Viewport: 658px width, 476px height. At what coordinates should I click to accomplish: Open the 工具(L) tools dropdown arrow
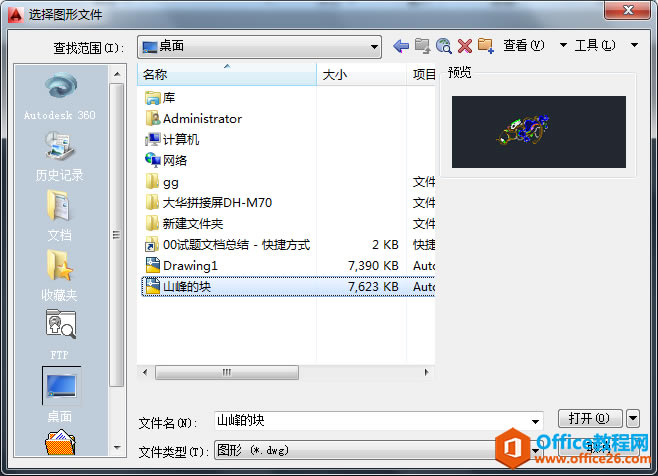[634, 45]
